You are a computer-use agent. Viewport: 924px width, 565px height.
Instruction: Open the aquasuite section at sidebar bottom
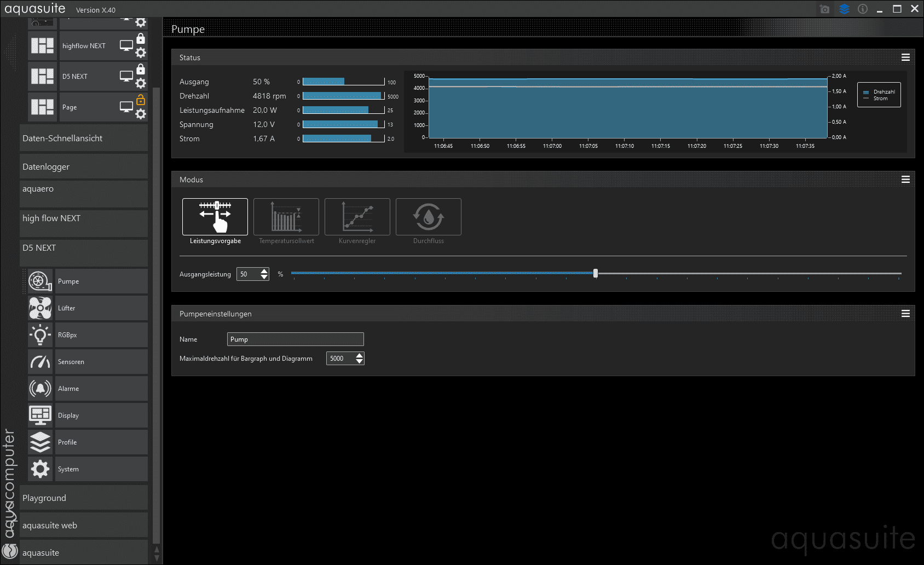coord(84,552)
